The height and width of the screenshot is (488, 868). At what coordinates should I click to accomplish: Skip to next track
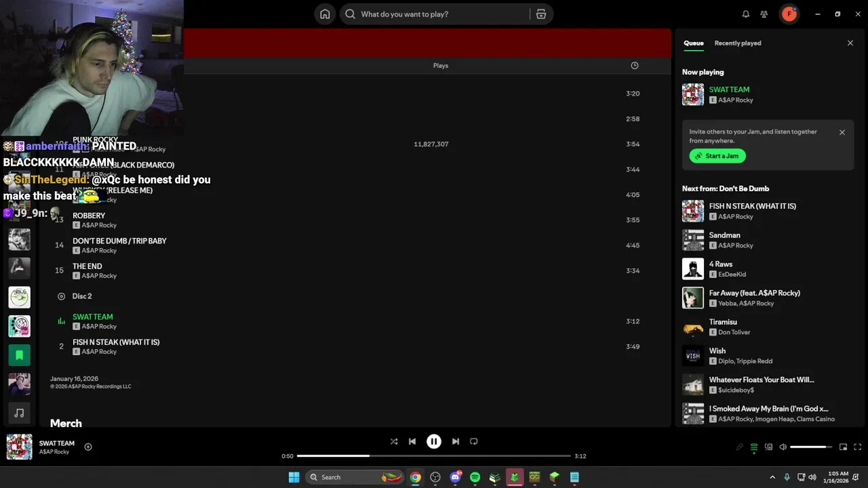click(x=456, y=441)
